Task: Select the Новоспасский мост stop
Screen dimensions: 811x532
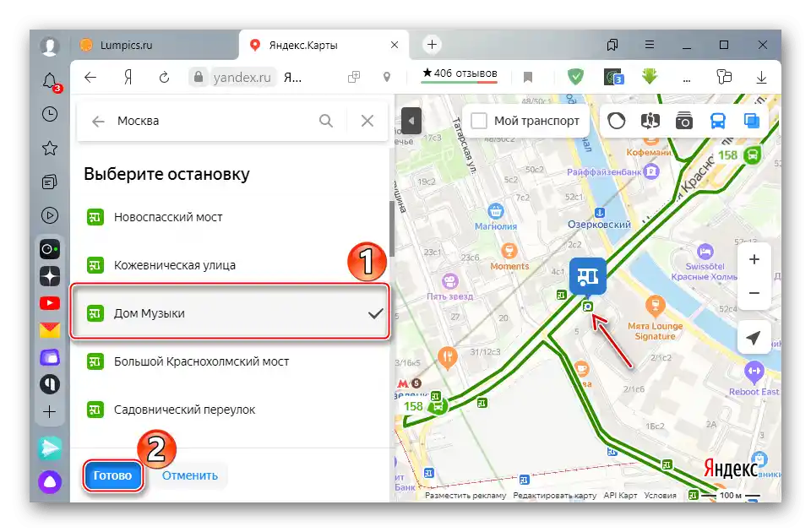Action: click(230, 217)
